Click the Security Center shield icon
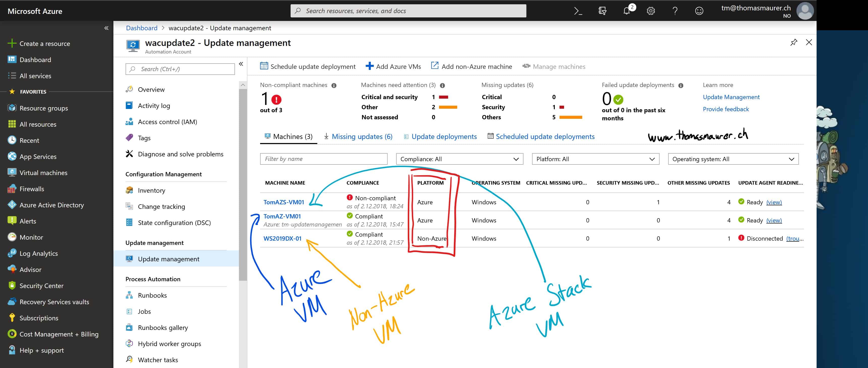The image size is (868, 368). coord(12,286)
